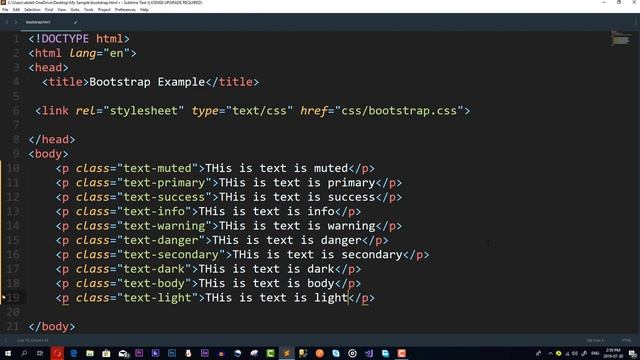640x360 pixels.
Task: Open the Edit menu
Action: click(16, 9)
